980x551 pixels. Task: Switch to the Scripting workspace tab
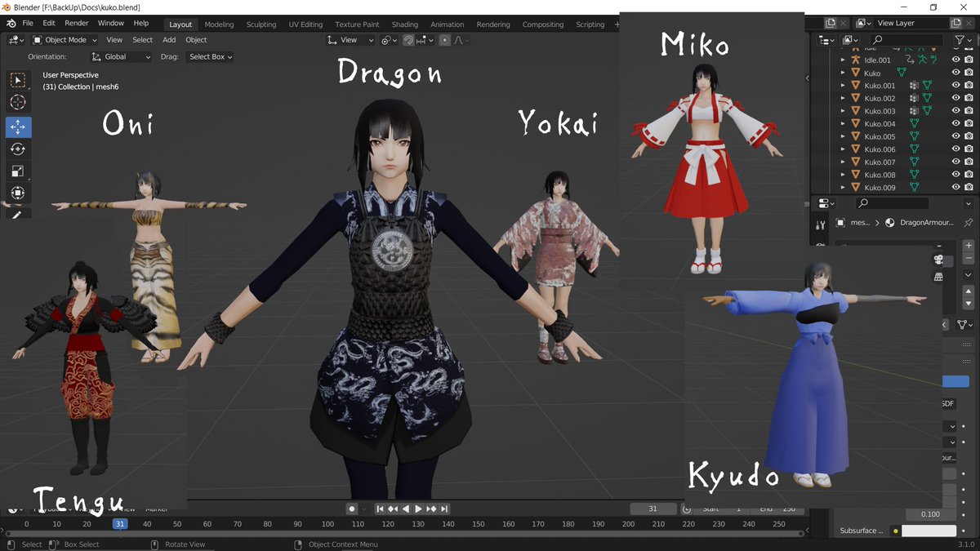[590, 24]
